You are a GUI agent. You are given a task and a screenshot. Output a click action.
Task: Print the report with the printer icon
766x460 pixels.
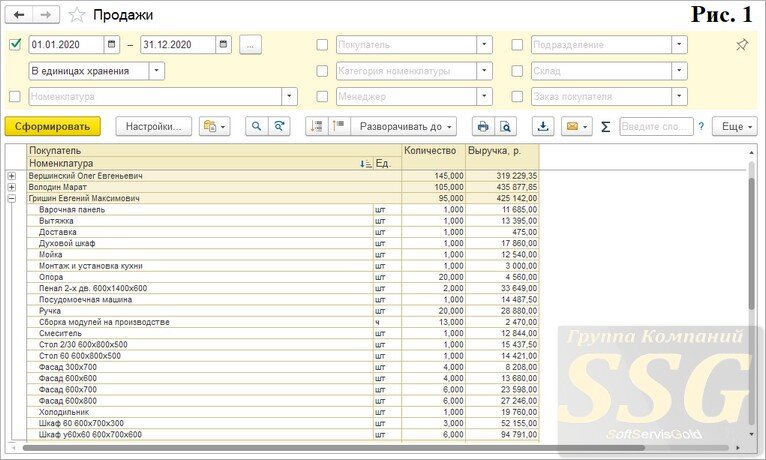pos(483,126)
